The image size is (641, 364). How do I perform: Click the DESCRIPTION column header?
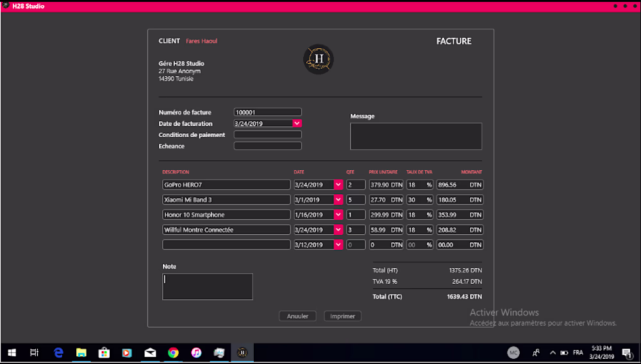pyautogui.click(x=176, y=172)
